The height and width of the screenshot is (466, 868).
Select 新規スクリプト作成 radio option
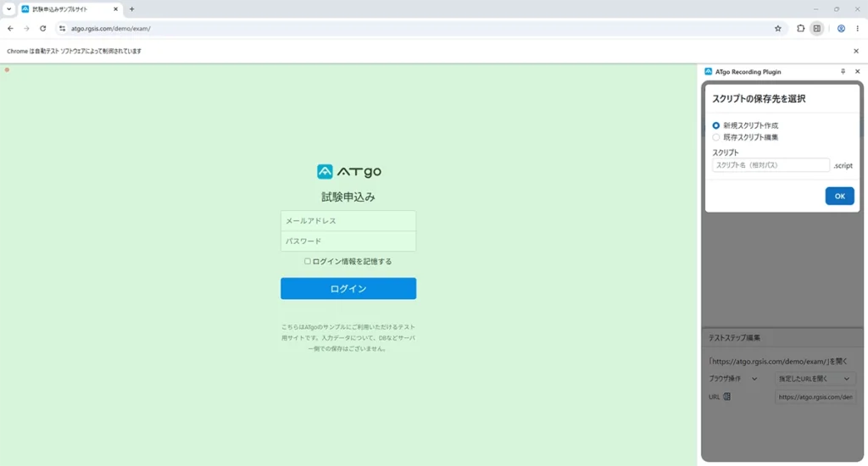(715, 125)
